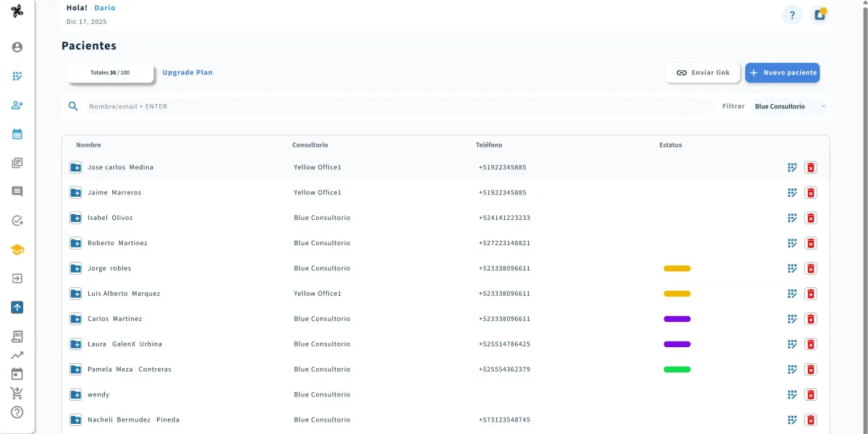
Task: Open the shopping cart icon in the sidebar
Action: (x=17, y=393)
